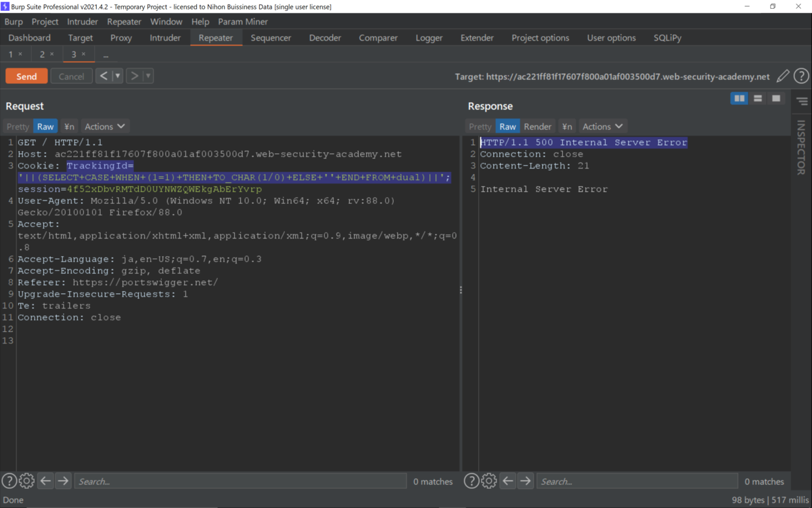Open the Project menu

click(45, 22)
